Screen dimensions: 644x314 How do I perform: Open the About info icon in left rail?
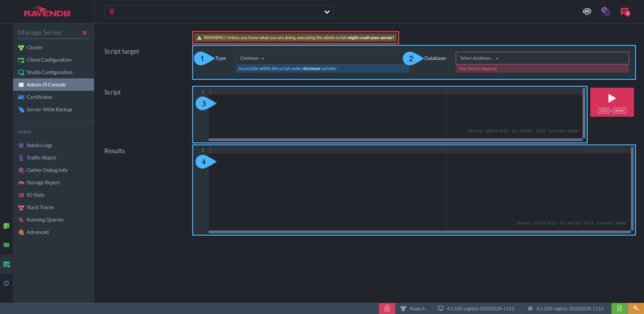(6, 283)
